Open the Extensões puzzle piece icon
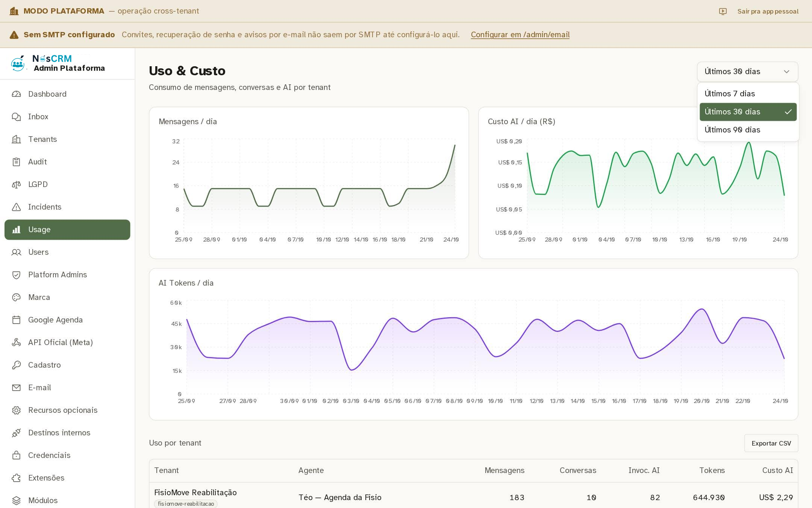This screenshot has width=812, height=508. 16,478
